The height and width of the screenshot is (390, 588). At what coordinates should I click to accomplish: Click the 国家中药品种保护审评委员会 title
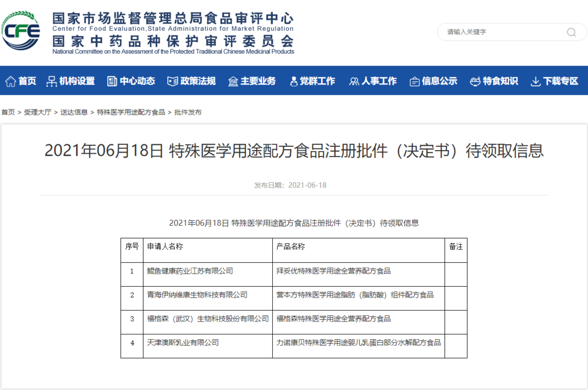(173, 41)
